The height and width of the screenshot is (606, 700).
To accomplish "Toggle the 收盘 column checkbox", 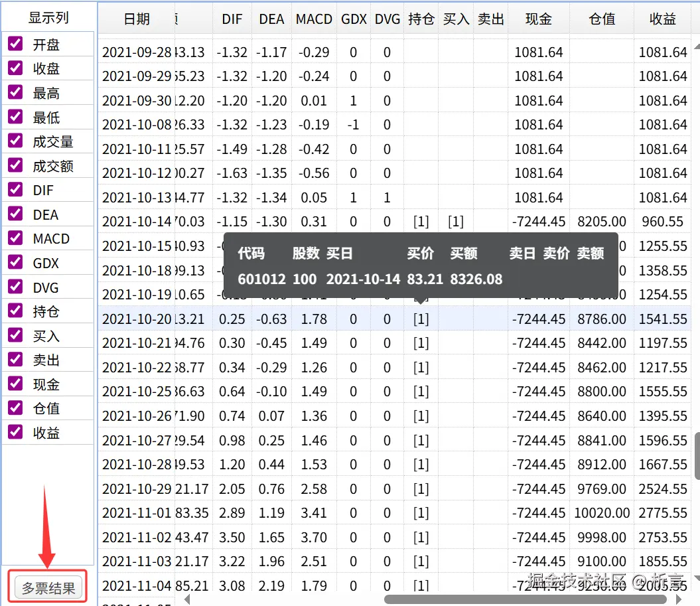I will [x=15, y=68].
